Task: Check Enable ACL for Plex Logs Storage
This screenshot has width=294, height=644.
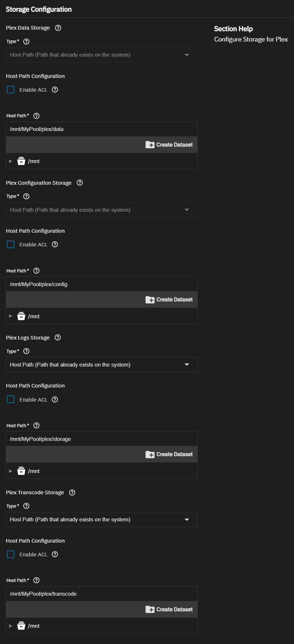Action: coord(11,399)
